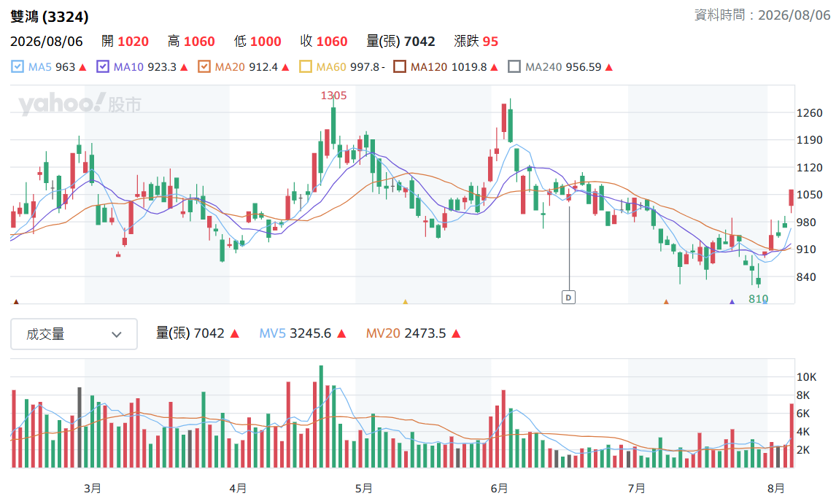Click the 漲跌 95 change value
Viewport: 836px width, 504px height.
(x=476, y=42)
